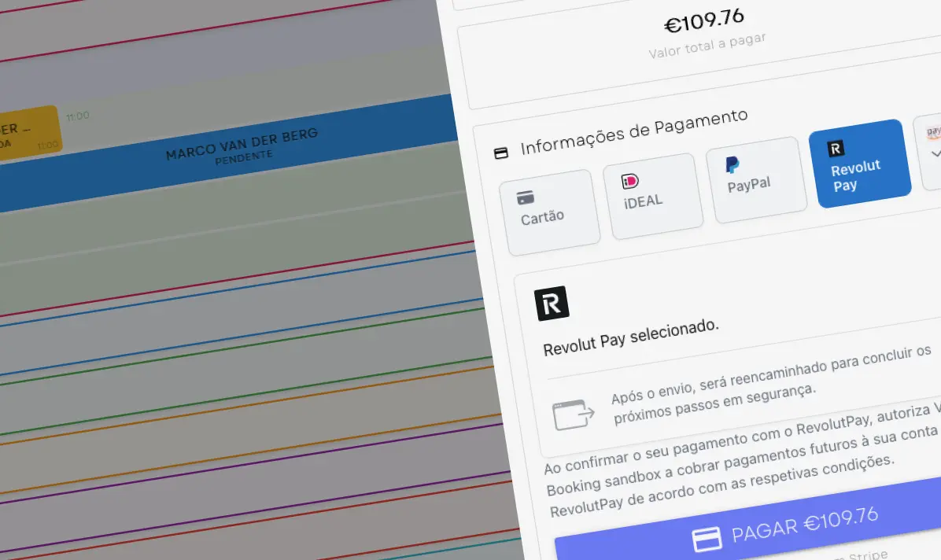The height and width of the screenshot is (560, 941).
Task: Click the Revolut logo in the selected tab
Action: pyautogui.click(x=836, y=148)
